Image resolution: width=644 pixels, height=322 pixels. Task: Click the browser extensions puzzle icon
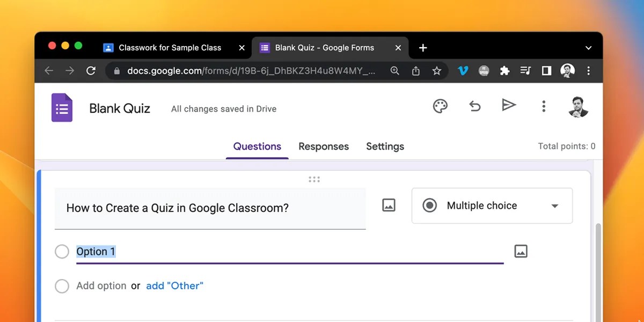504,70
